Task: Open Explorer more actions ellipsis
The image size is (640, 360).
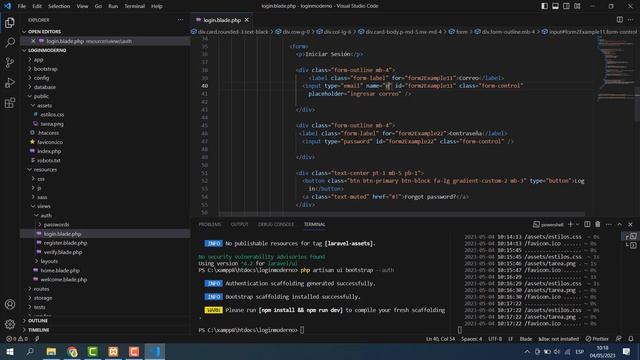Action: coord(180,20)
